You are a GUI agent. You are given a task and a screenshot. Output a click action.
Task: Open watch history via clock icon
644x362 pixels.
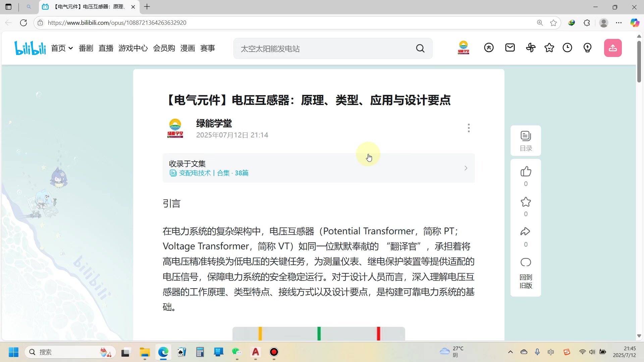click(x=567, y=48)
